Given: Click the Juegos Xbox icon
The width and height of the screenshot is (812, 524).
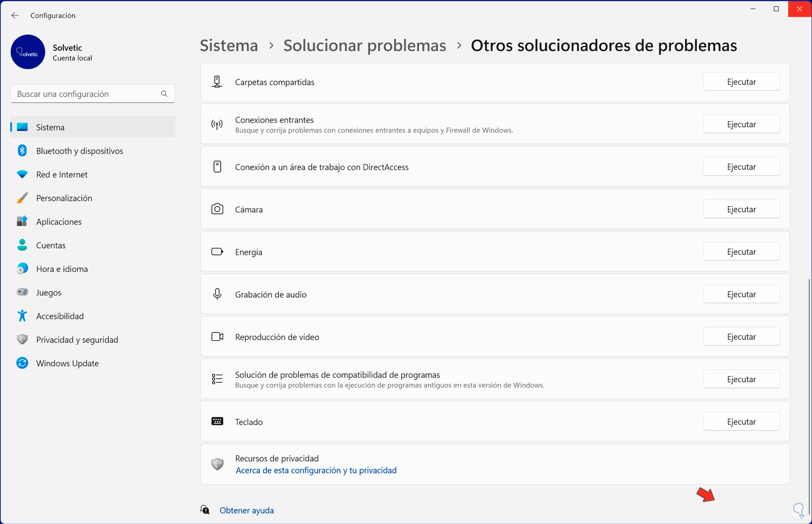Looking at the screenshot, I should [22, 292].
